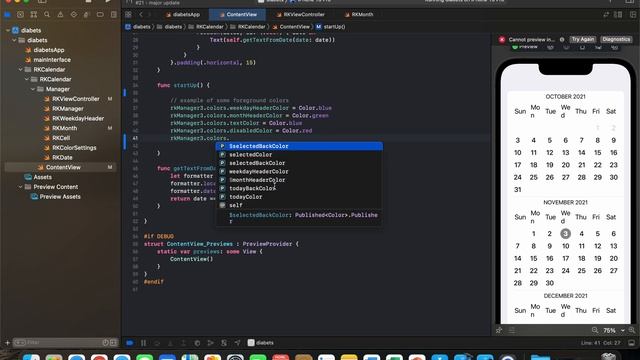Click the related items grid icon in editor
Viewport: 640px width, 360px height.
(128, 14)
